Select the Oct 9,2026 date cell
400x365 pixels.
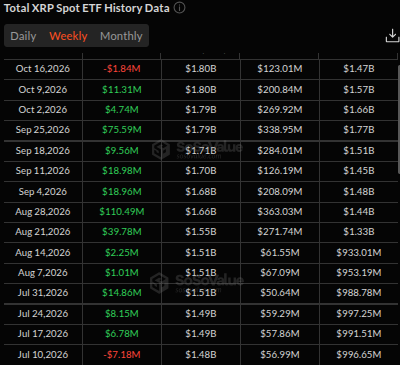[43, 90]
